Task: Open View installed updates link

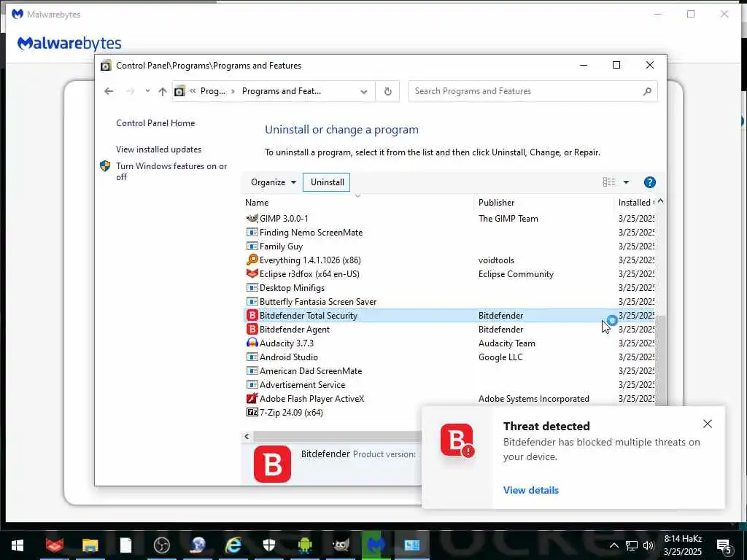Action: tap(158, 149)
